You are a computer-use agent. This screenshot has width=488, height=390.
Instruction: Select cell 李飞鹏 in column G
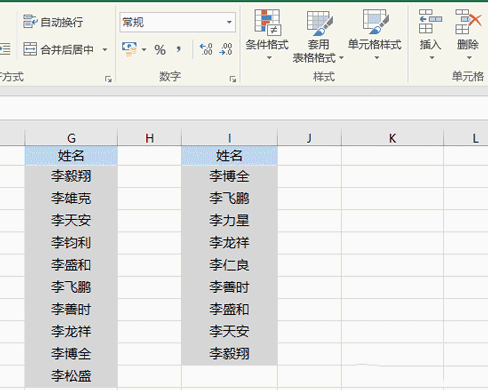click(x=71, y=287)
